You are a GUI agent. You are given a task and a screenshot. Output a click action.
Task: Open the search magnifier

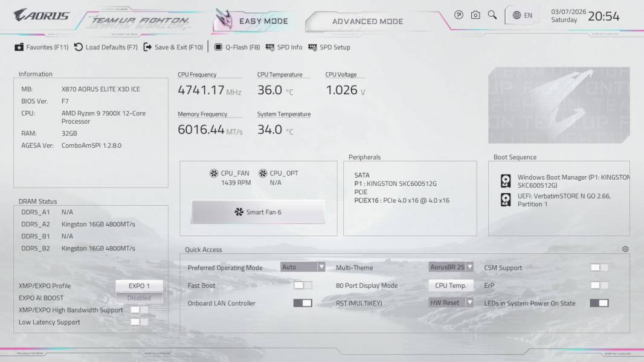[x=492, y=14]
